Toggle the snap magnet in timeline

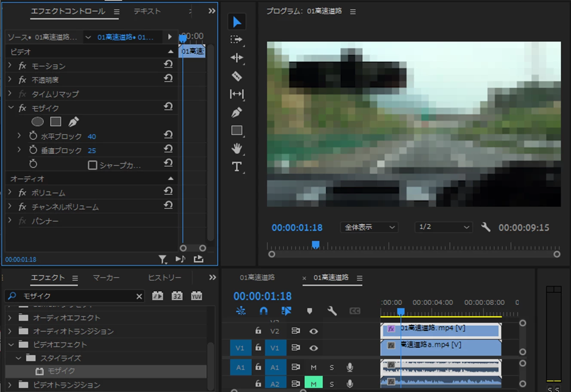click(264, 311)
